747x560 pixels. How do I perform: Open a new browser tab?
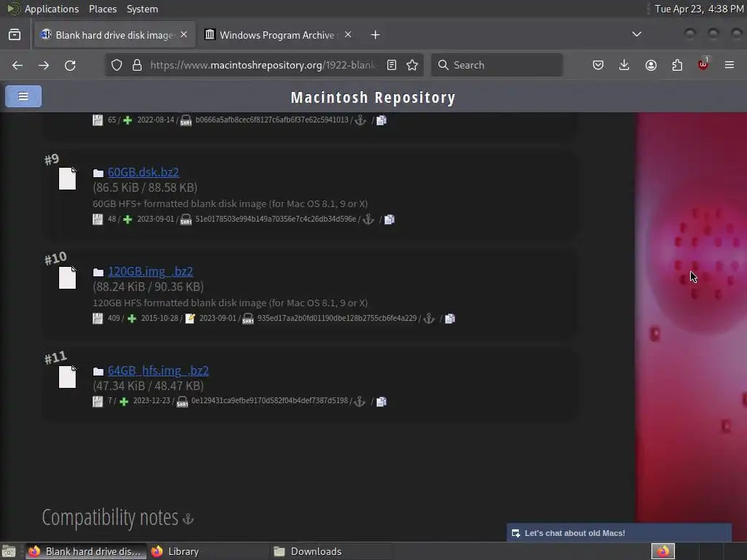376,35
